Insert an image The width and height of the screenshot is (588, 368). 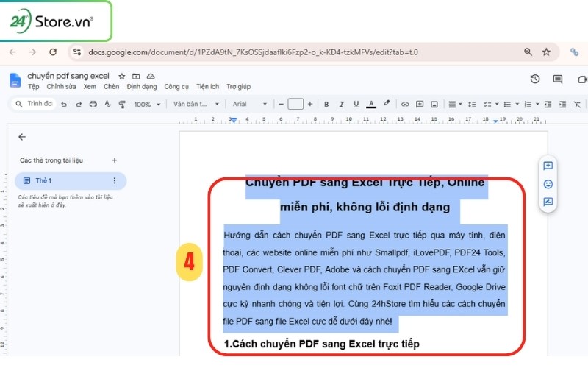click(434, 105)
